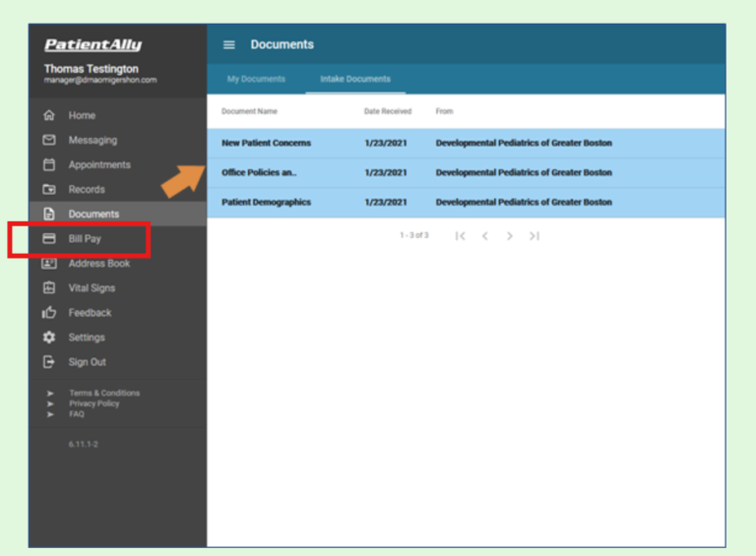
Task: Toggle the hamburger menu beside Documents title
Action: (229, 45)
